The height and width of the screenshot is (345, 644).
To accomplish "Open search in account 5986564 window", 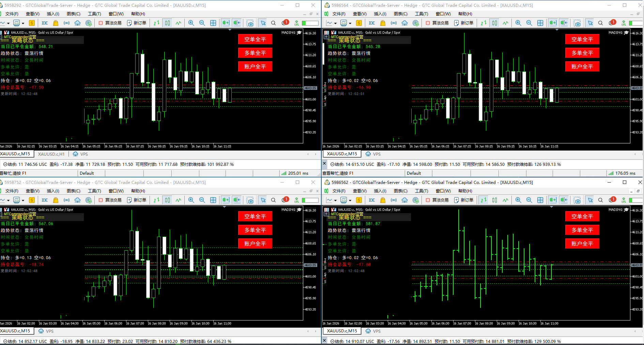I will [x=600, y=23].
